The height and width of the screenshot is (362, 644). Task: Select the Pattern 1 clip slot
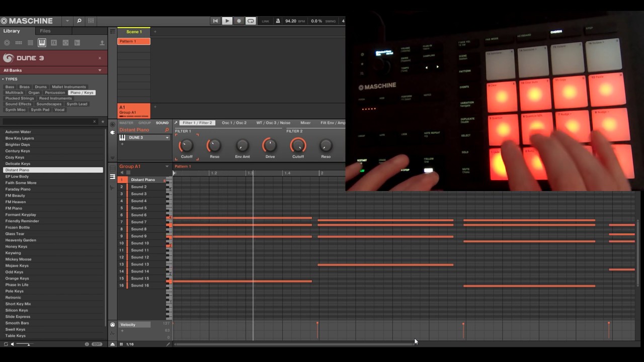[x=134, y=41]
